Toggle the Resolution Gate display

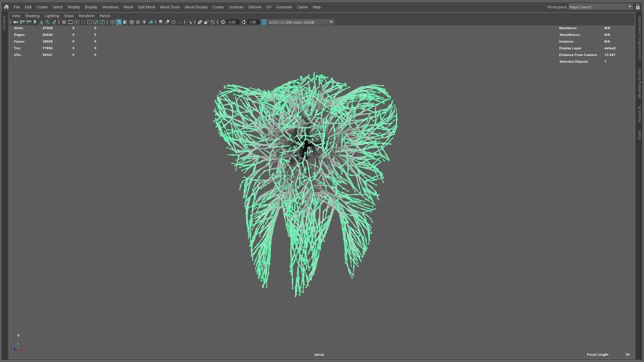click(x=77, y=22)
